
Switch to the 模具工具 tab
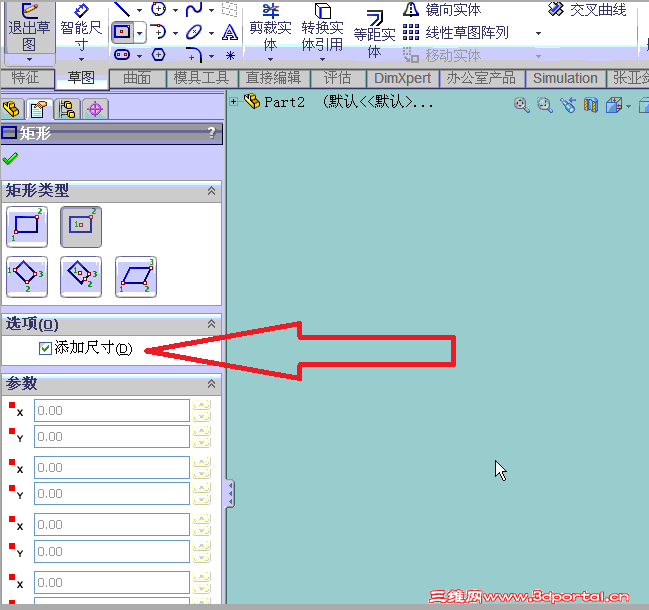(x=202, y=78)
